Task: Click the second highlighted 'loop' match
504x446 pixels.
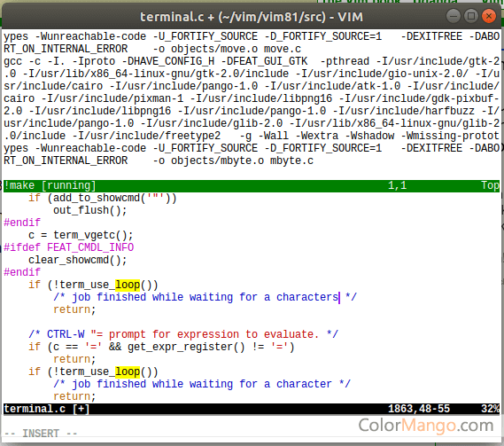Action: [128, 372]
